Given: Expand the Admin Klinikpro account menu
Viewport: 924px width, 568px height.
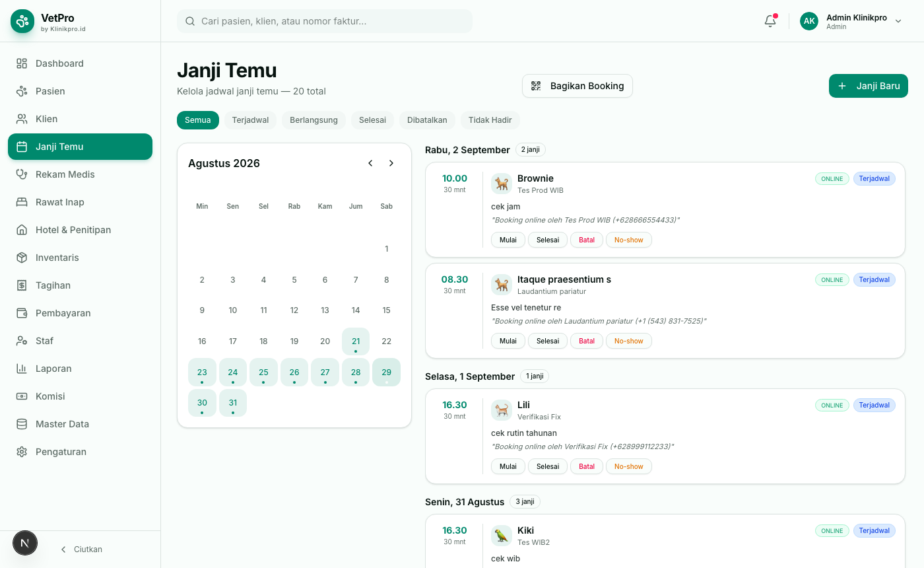Looking at the screenshot, I should pyautogui.click(x=851, y=21).
